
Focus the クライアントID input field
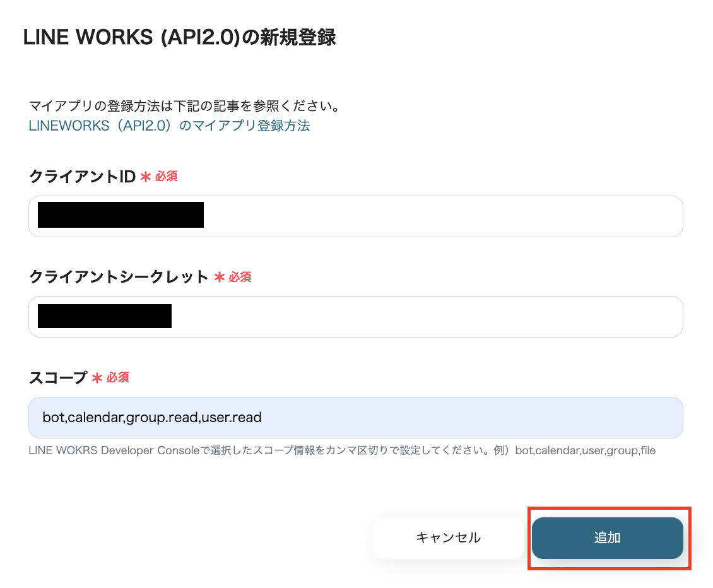pos(356,216)
